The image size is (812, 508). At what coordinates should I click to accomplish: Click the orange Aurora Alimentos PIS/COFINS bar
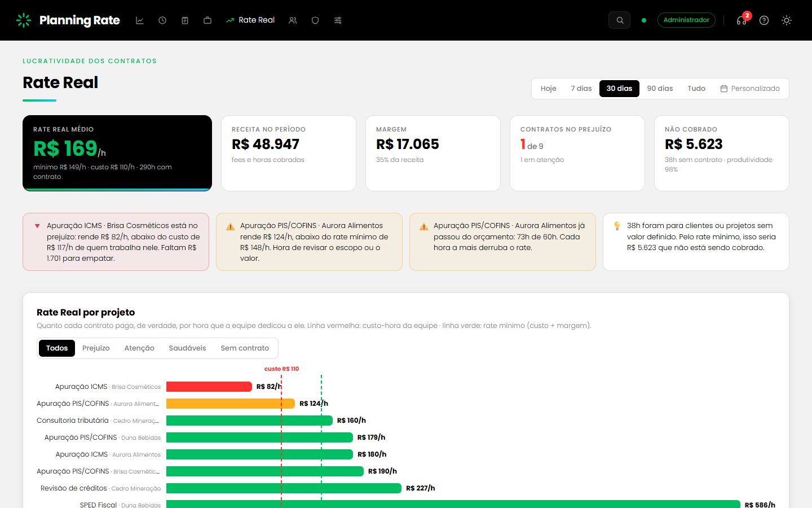pyautogui.click(x=231, y=404)
